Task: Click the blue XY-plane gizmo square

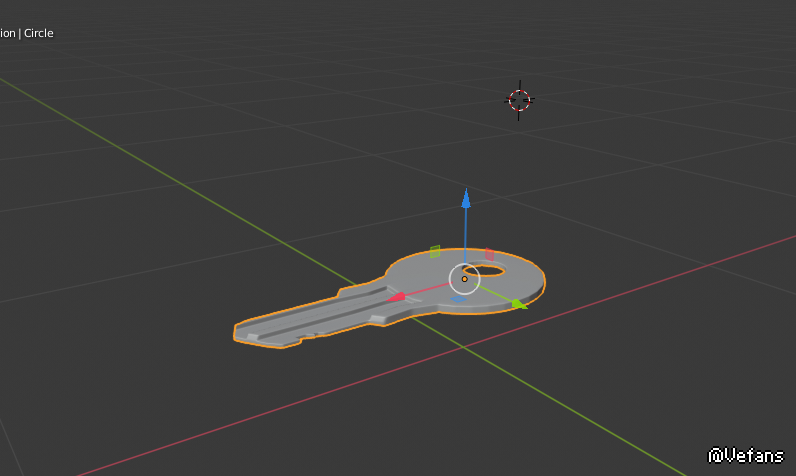Action: pyautogui.click(x=458, y=298)
